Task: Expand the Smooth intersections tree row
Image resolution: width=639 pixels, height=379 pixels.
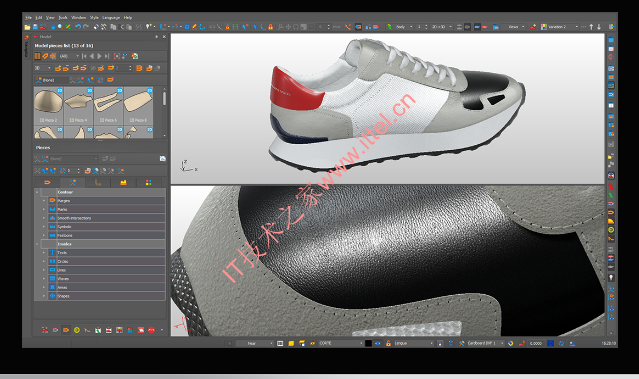Action: coord(44,218)
